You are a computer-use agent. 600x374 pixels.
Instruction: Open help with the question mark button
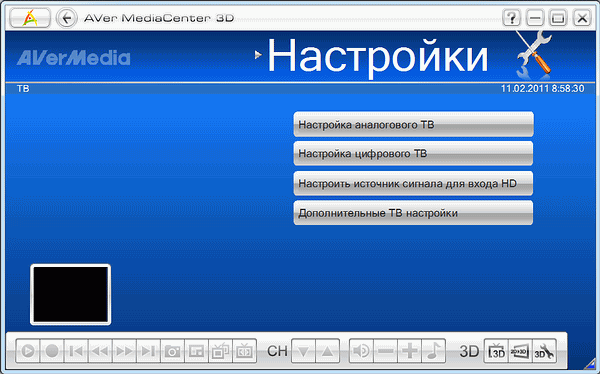coord(511,18)
